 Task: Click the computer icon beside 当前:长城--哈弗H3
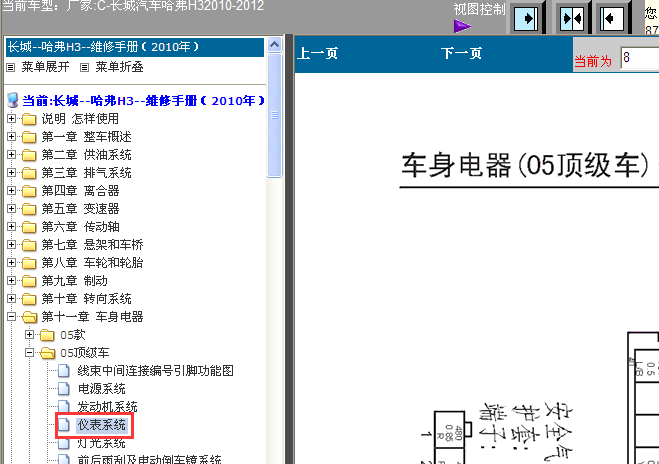click(x=13, y=100)
